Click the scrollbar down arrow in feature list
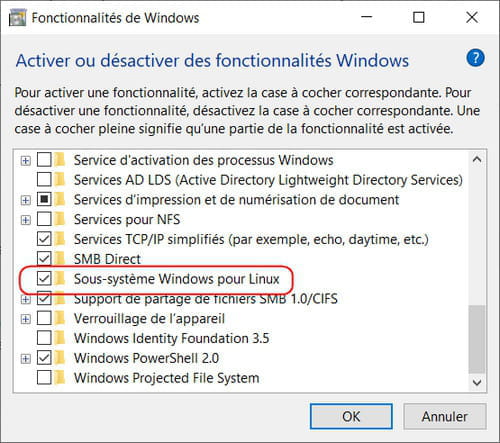 tap(477, 382)
